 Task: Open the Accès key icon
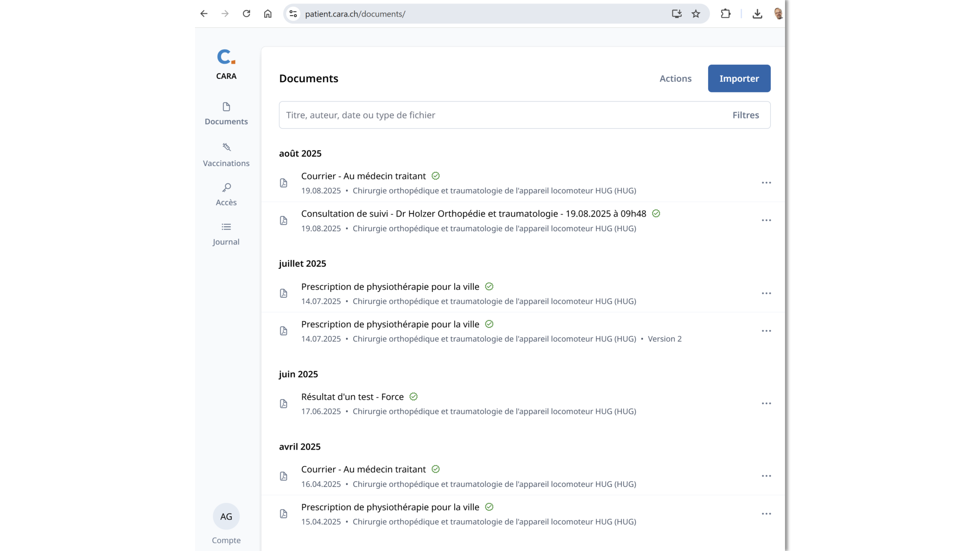coord(226,188)
